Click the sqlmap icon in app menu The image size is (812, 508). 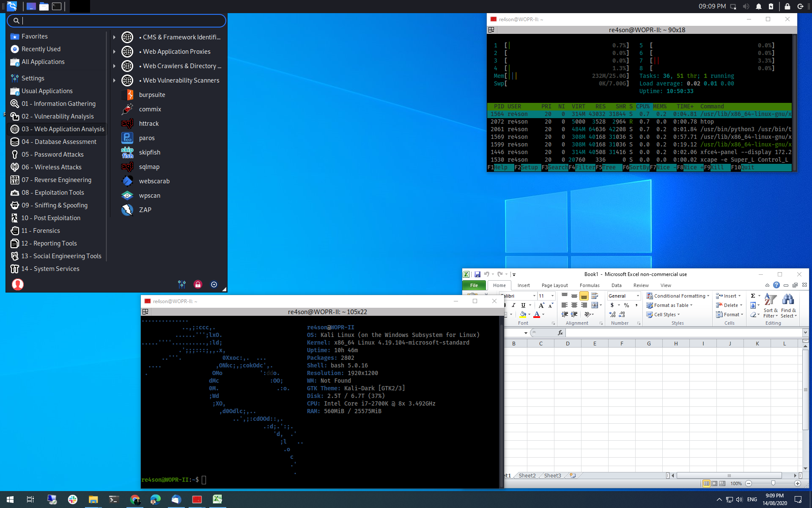pyautogui.click(x=127, y=166)
